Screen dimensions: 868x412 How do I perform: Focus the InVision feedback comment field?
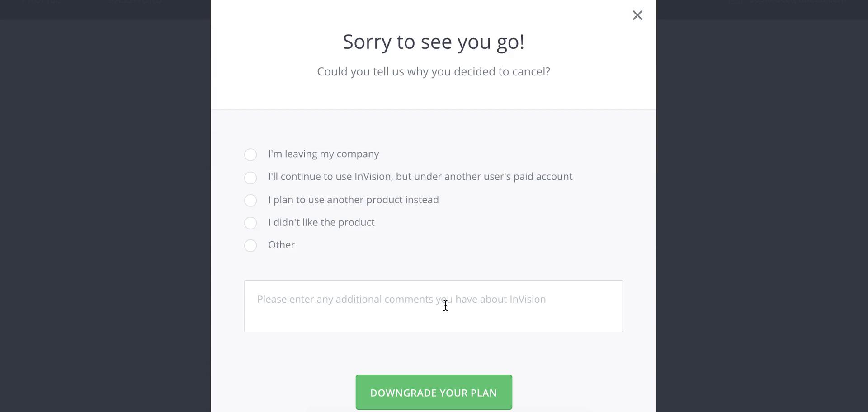[433, 306]
